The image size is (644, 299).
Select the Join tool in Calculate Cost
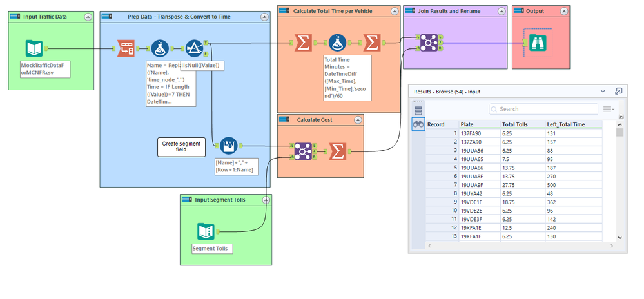[x=303, y=151]
